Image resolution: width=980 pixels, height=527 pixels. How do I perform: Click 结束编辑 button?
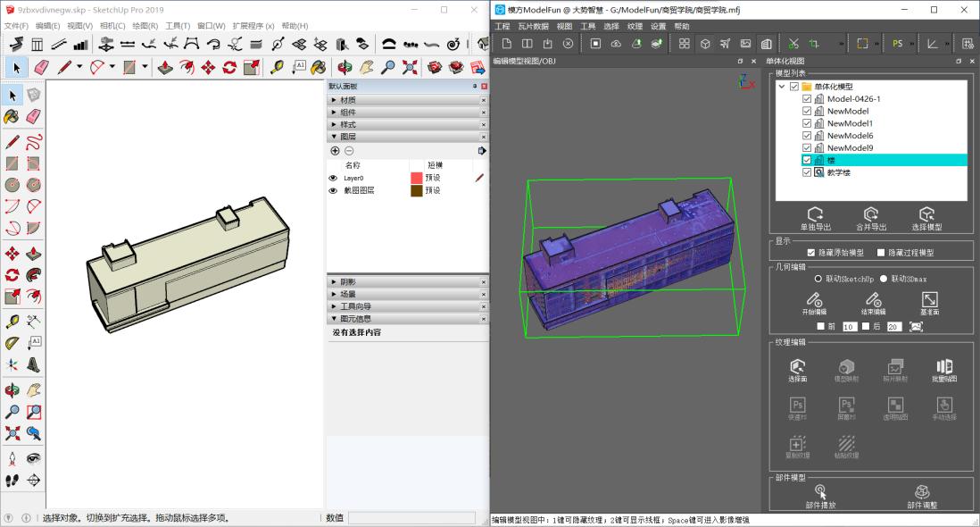(x=873, y=303)
